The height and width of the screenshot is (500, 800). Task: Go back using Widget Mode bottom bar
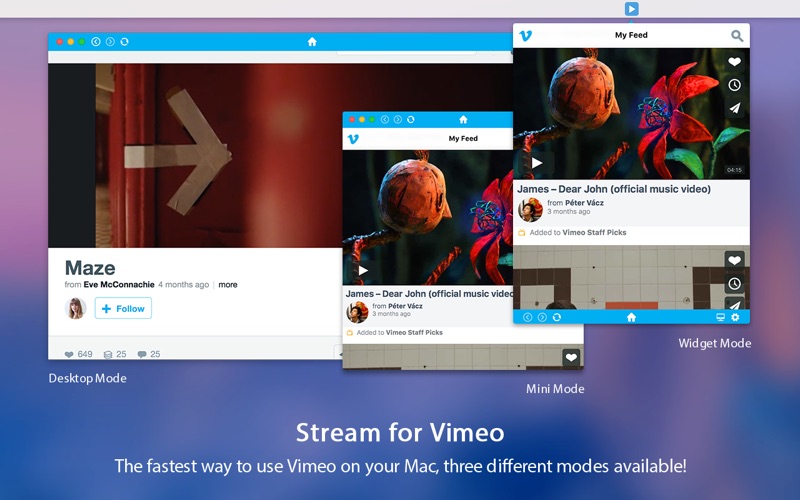[x=528, y=317]
